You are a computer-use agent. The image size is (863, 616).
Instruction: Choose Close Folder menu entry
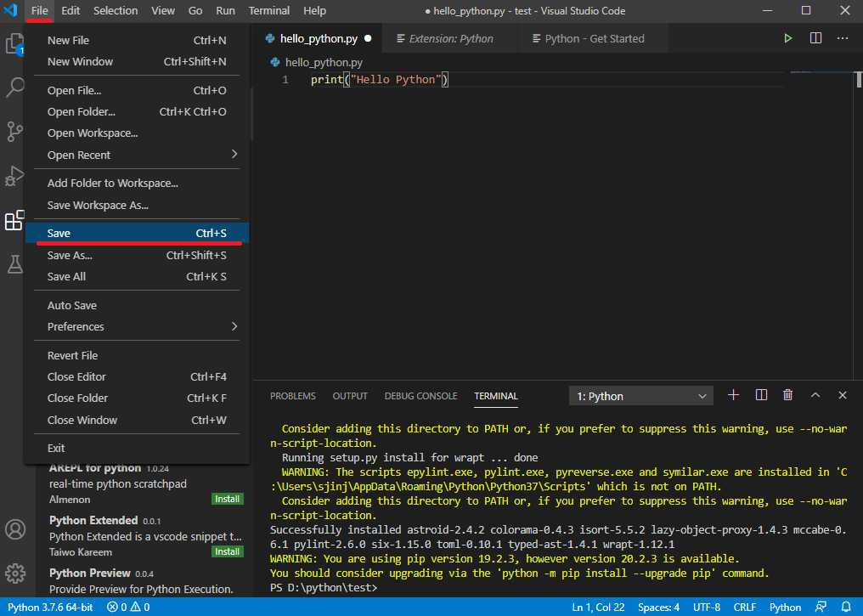pos(137,398)
